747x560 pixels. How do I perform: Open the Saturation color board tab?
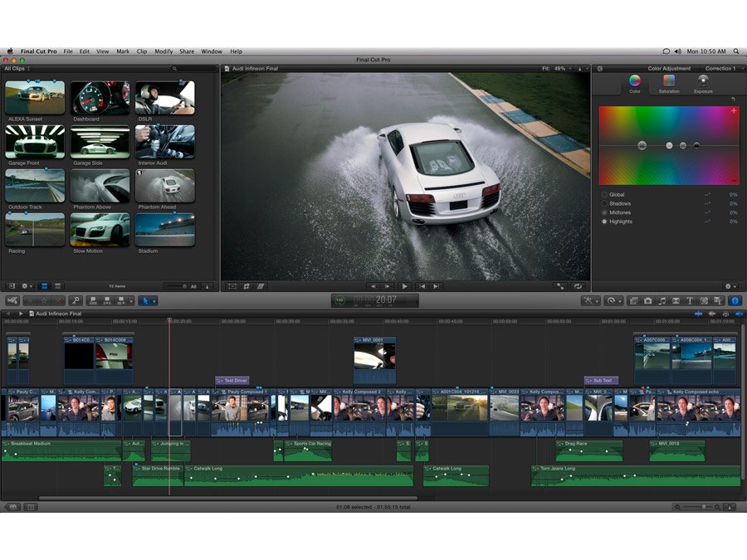[668, 82]
